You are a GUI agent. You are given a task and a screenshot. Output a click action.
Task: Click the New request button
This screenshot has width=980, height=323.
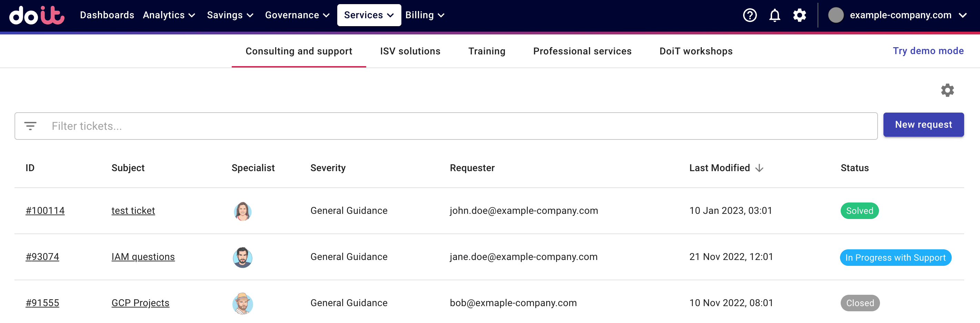click(923, 125)
